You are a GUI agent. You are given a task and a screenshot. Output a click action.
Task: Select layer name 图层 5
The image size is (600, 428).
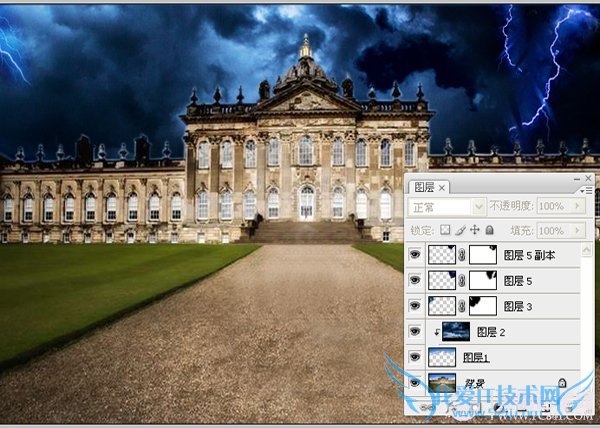pos(518,281)
